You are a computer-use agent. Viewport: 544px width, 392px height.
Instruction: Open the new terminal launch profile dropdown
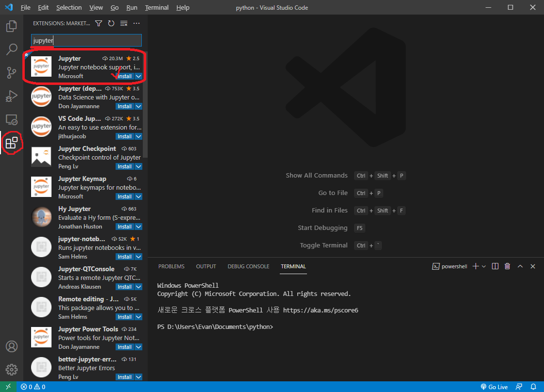coord(484,266)
